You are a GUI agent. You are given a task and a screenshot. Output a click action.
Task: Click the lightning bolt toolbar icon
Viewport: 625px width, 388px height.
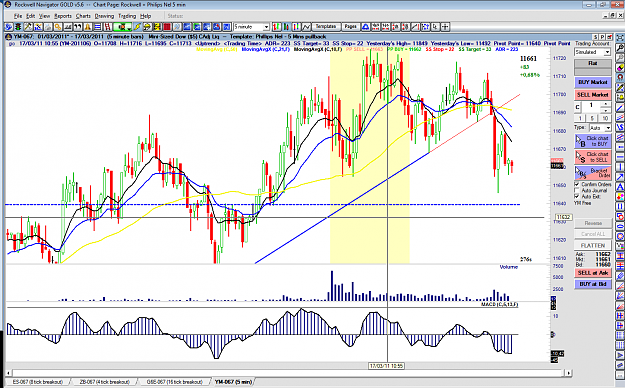137,27
